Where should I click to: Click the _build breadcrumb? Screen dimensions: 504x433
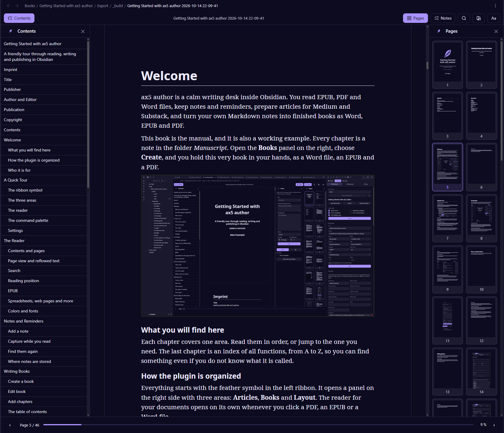118,6
